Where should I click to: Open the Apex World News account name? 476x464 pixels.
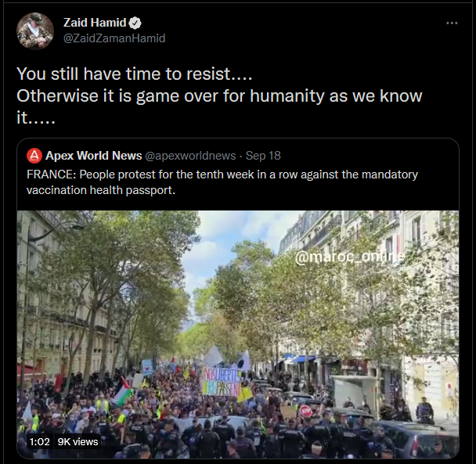(93, 156)
